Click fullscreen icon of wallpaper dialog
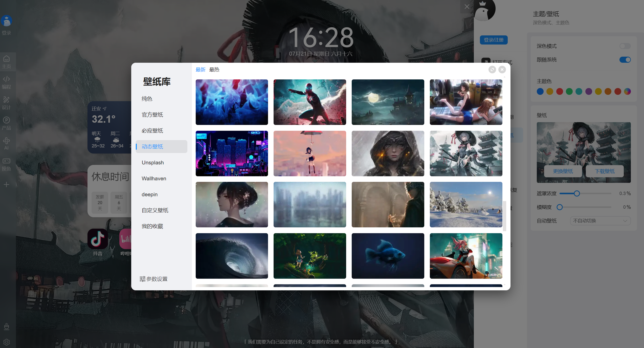644x348 pixels. 492,70
